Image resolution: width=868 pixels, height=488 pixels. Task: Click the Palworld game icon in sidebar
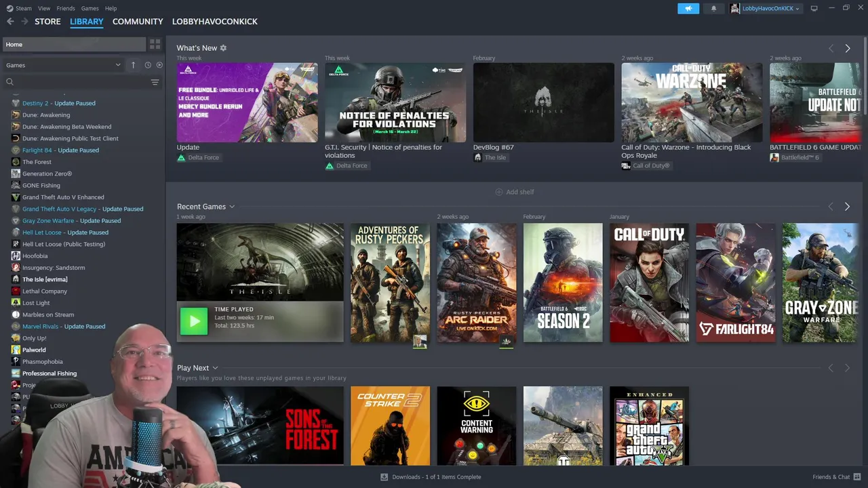click(16, 350)
